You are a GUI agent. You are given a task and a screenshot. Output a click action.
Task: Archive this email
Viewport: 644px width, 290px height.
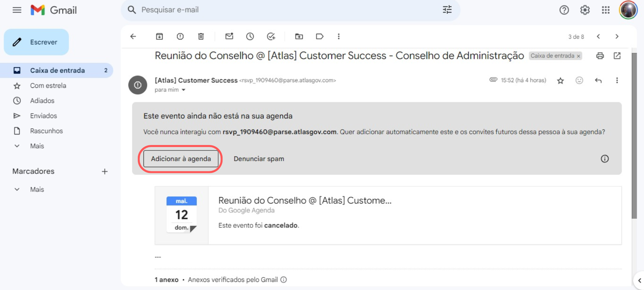pos(159,36)
